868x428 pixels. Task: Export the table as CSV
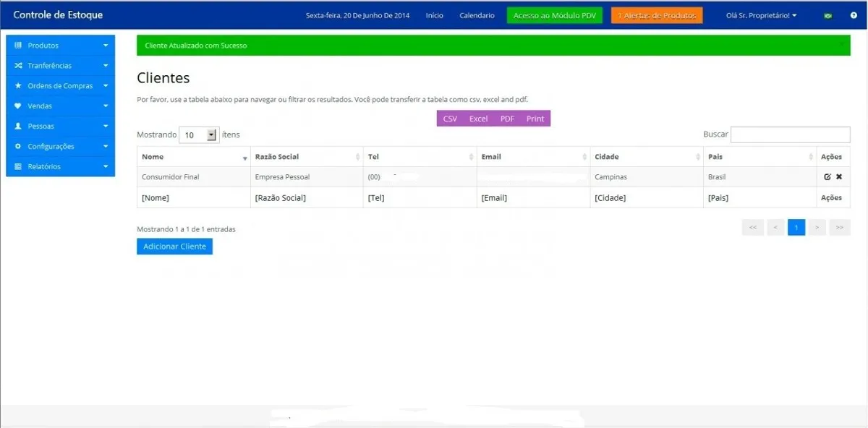(x=450, y=119)
